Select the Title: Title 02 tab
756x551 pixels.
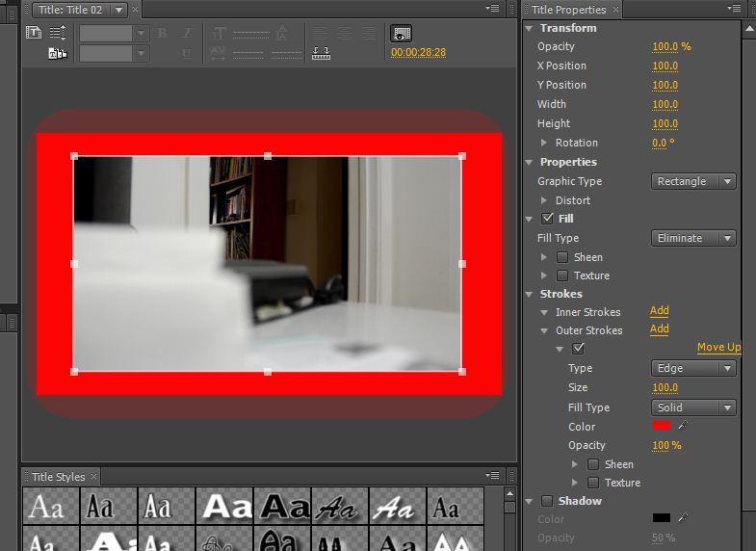[69, 10]
